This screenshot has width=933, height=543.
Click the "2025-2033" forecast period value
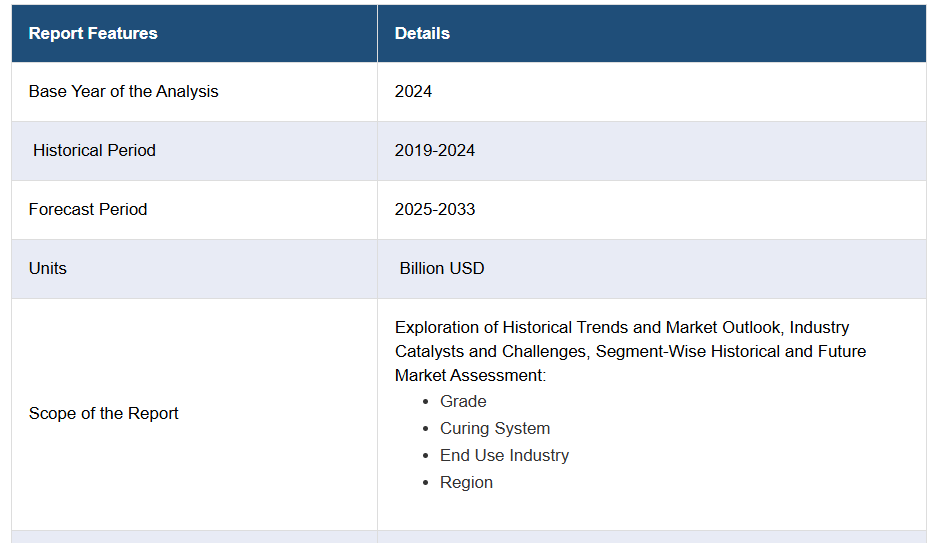435,209
